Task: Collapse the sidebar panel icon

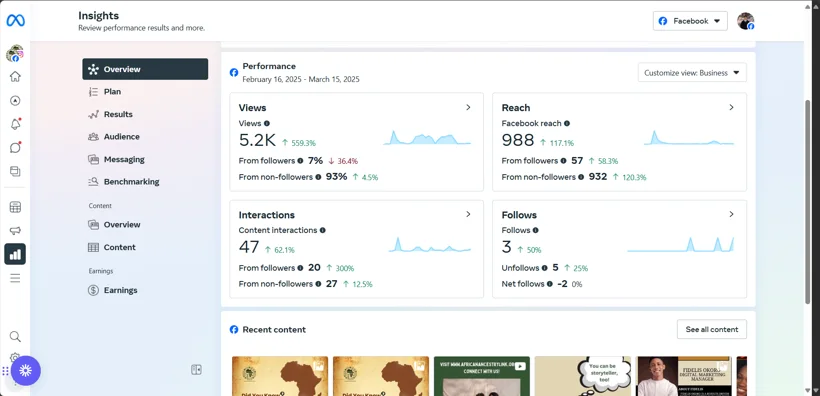Action: click(196, 370)
